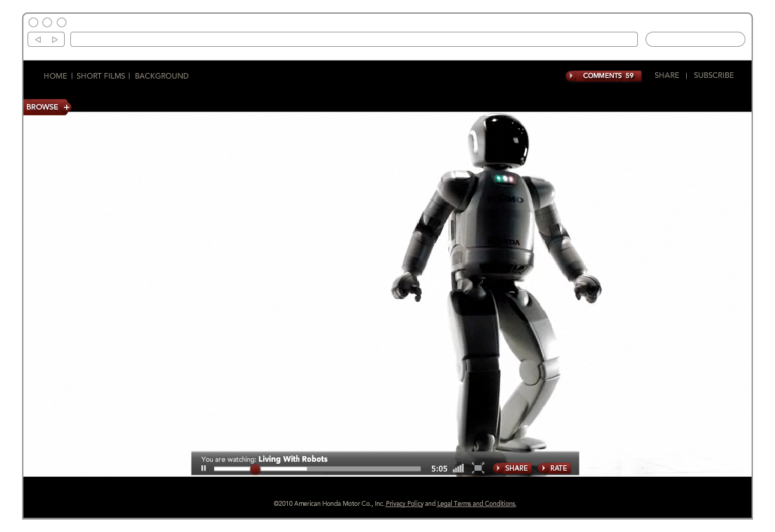Viewport: 775px width, 532px height.
Task: Click SHARE button in the video player
Action: pos(512,468)
